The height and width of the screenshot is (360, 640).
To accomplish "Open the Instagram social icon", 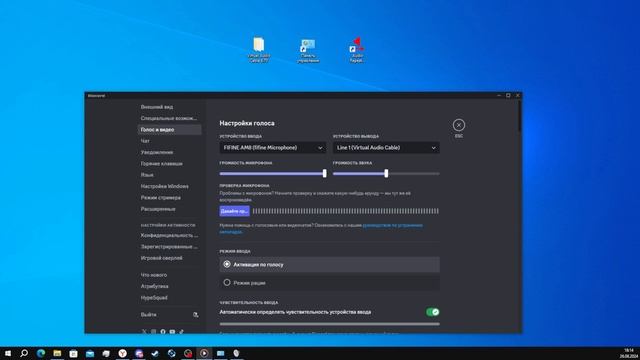I will (x=153, y=332).
